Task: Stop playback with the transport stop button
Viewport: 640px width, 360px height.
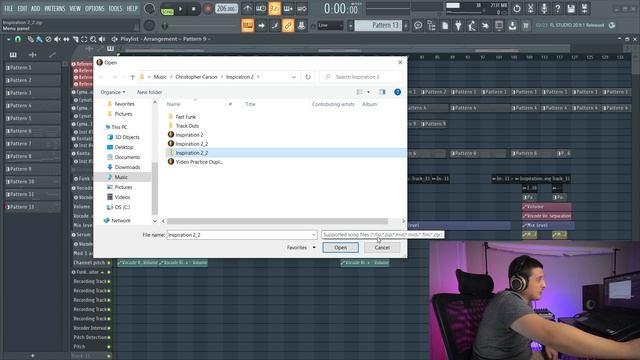Action: (193, 9)
